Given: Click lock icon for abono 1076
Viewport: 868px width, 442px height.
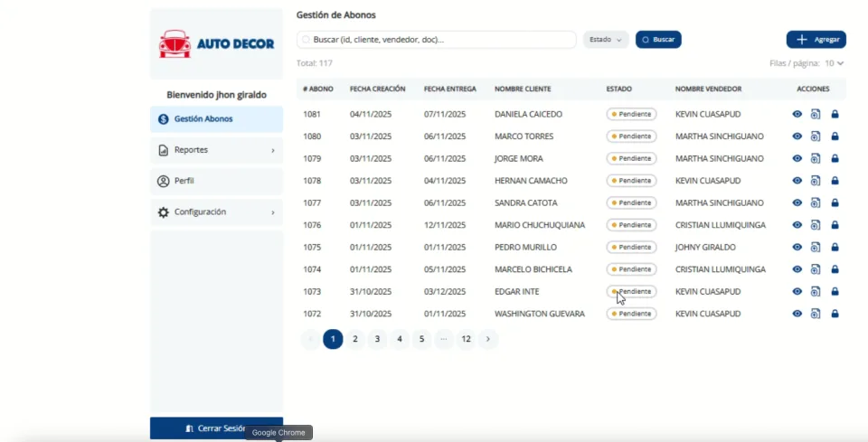Looking at the screenshot, I should pyautogui.click(x=835, y=224).
